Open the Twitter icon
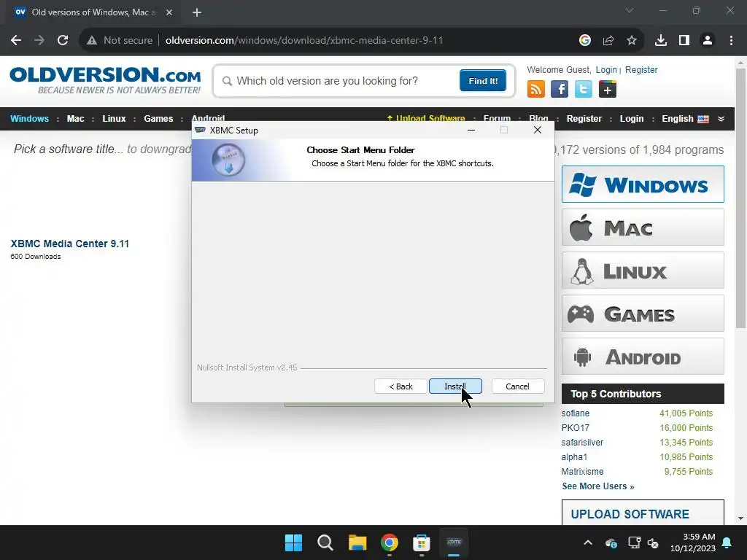747x560 pixels. [583, 89]
